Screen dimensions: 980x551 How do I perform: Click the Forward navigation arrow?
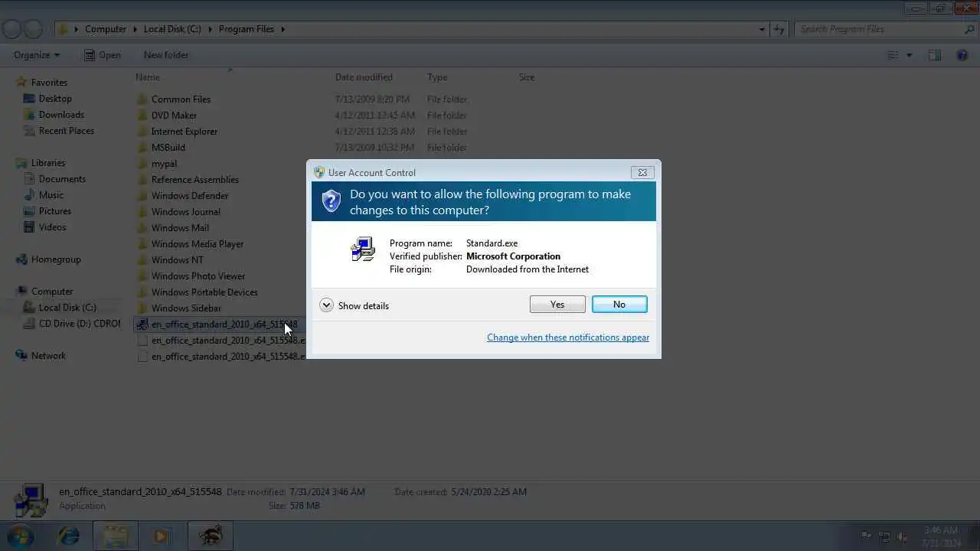[33, 29]
